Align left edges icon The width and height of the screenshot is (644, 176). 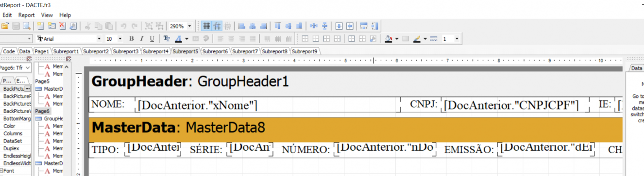pyautogui.click(x=241, y=26)
